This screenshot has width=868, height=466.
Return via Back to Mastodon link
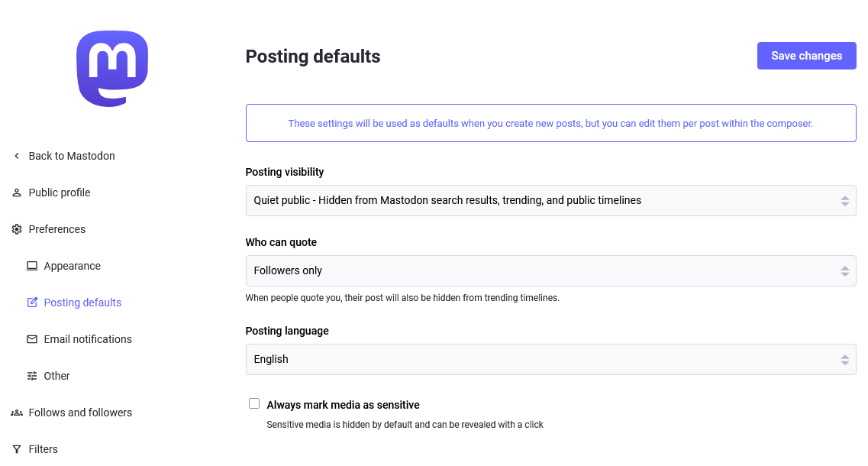[x=72, y=156]
